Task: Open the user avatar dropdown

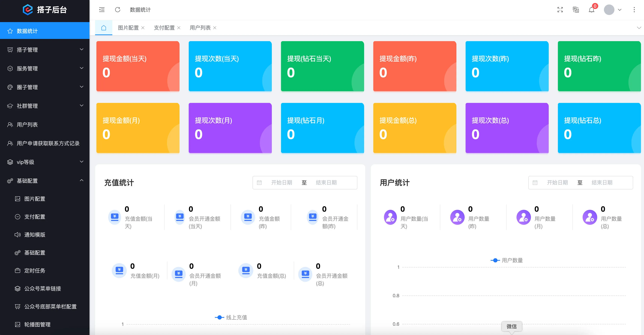Action: (613, 10)
